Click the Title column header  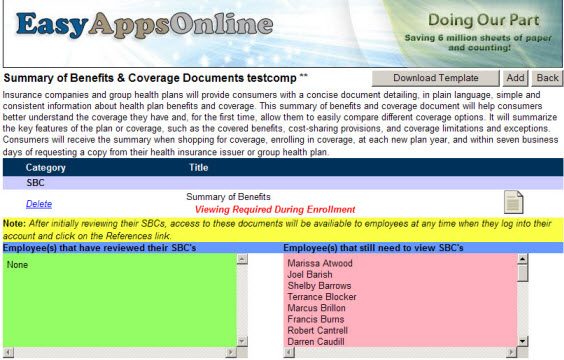199,167
